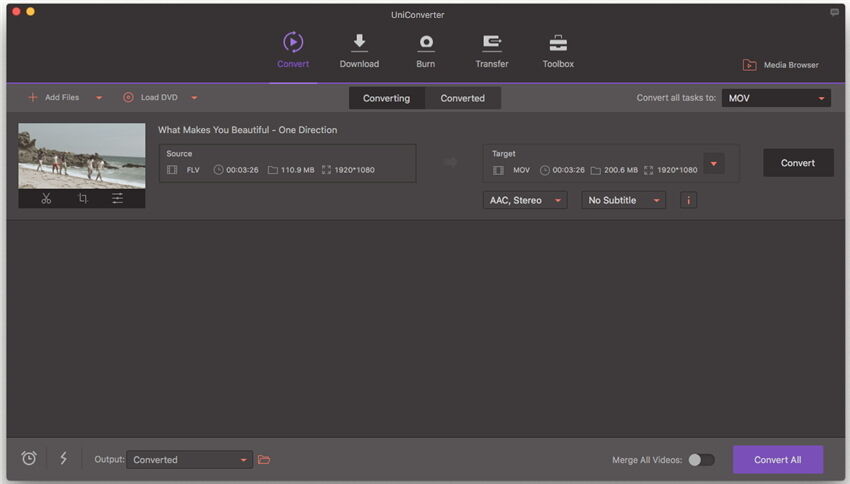Click the Source 00:03:26 duration text
The height and width of the screenshot is (484, 850).
[242, 170]
